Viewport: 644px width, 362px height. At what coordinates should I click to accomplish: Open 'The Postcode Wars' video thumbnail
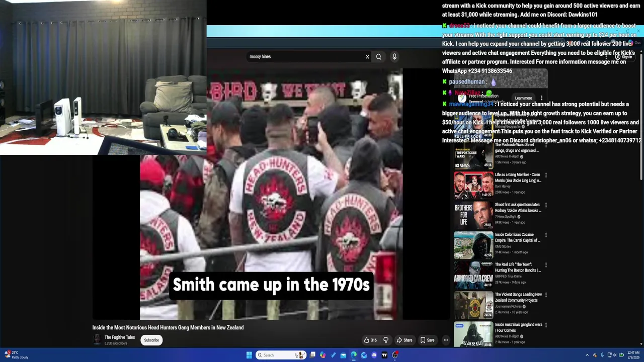(473, 156)
